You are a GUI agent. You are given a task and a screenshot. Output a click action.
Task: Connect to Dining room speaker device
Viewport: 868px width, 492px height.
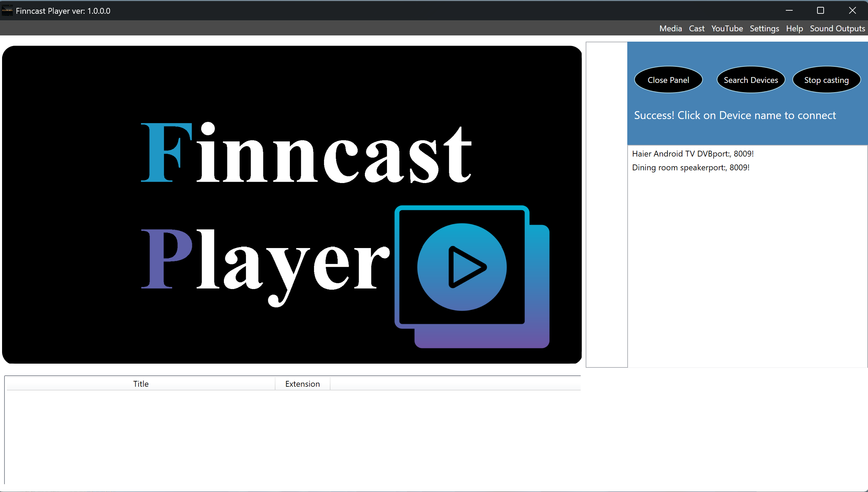pos(691,168)
